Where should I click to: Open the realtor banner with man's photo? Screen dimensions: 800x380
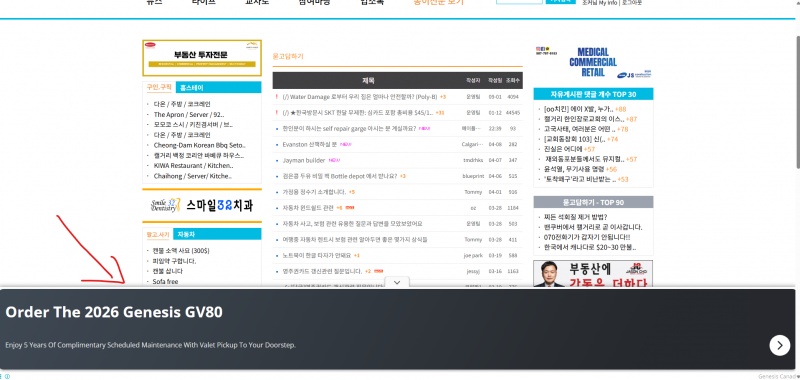(593, 274)
